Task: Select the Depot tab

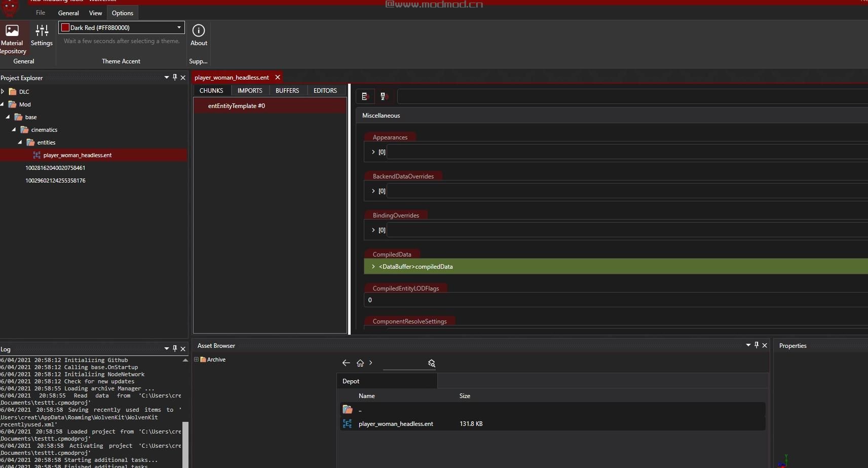Action: (x=387, y=381)
